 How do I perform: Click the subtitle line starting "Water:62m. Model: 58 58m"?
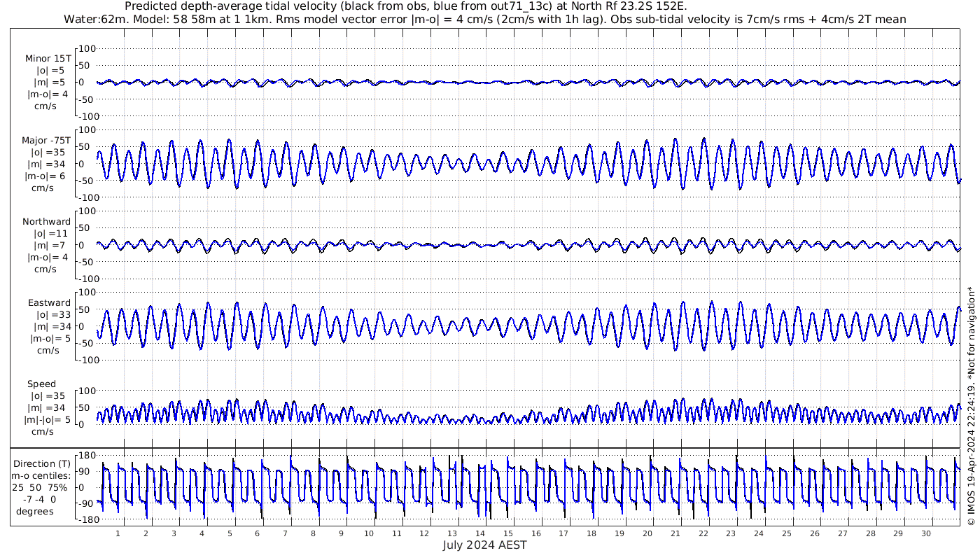[485, 20]
